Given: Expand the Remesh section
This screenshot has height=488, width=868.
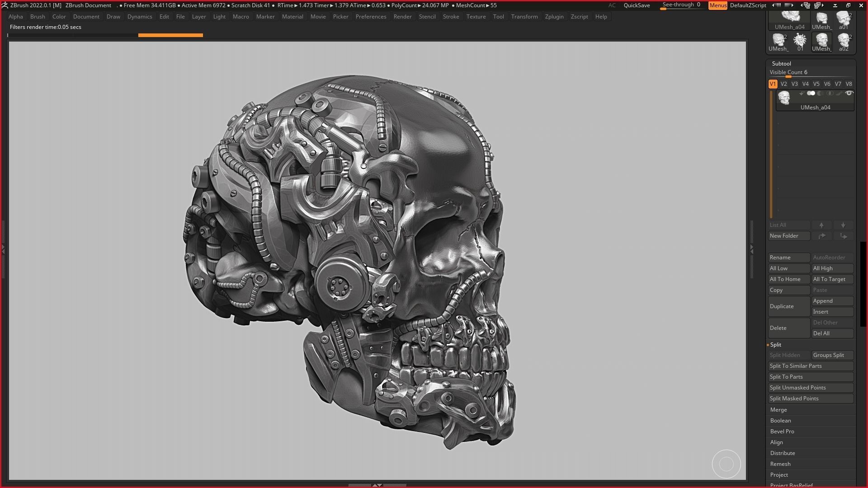Looking at the screenshot, I should coord(780,464).
